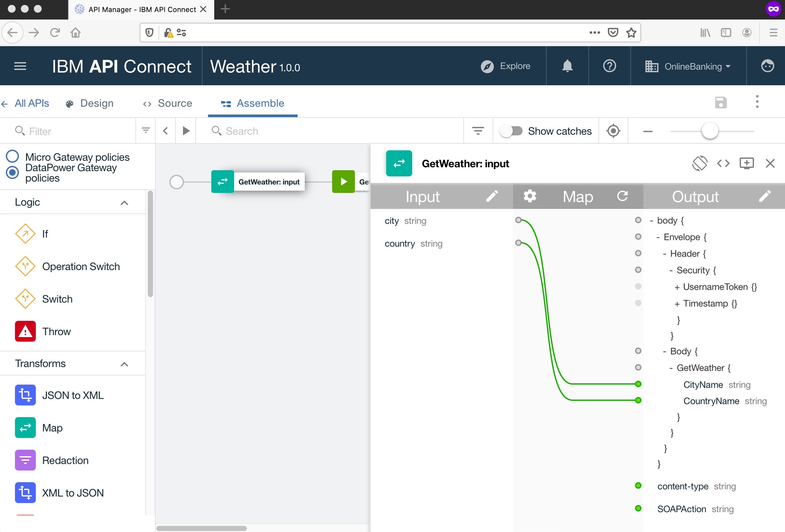This screenshot has width=785, height=532.
Task: Open the vertical three-dot more options menu
Action: pyautogui.click(x=757, y=102)
